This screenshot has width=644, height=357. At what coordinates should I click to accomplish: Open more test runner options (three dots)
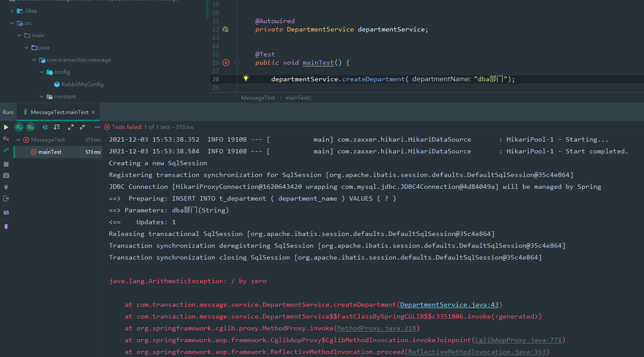pyautogui.click(x=98, y=127)
